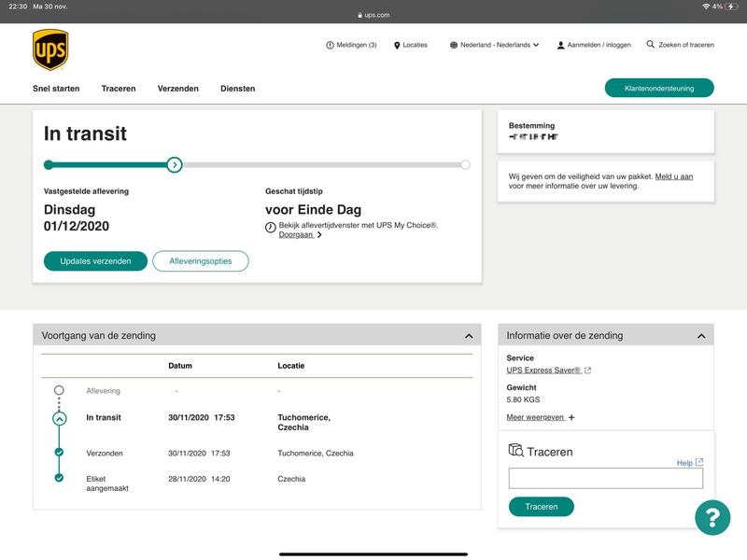Click the magnifier search icon
The height and width of the screenshot is (560, 747).
point(650,44)
